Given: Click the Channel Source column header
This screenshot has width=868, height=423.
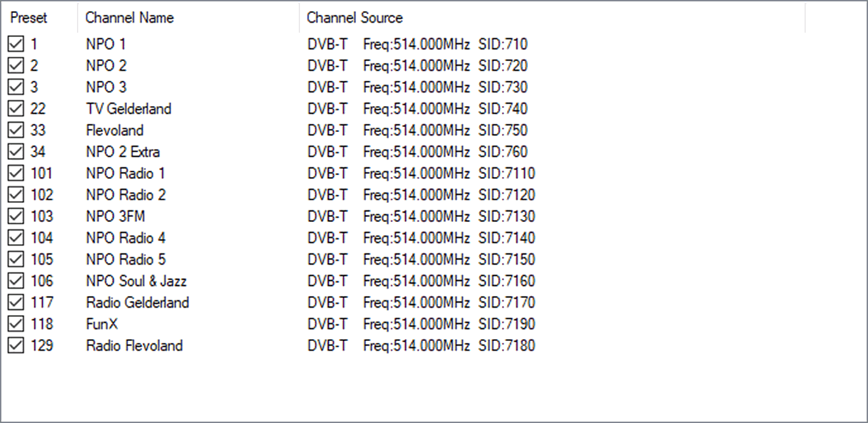Looking at the screenshot, I should [x=355, y=18].
